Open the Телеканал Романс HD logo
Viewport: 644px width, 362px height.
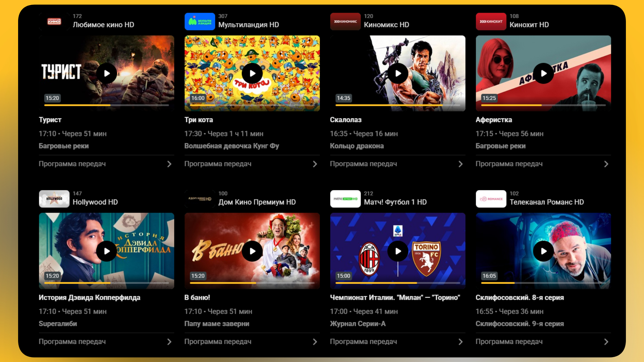point(491,199)
